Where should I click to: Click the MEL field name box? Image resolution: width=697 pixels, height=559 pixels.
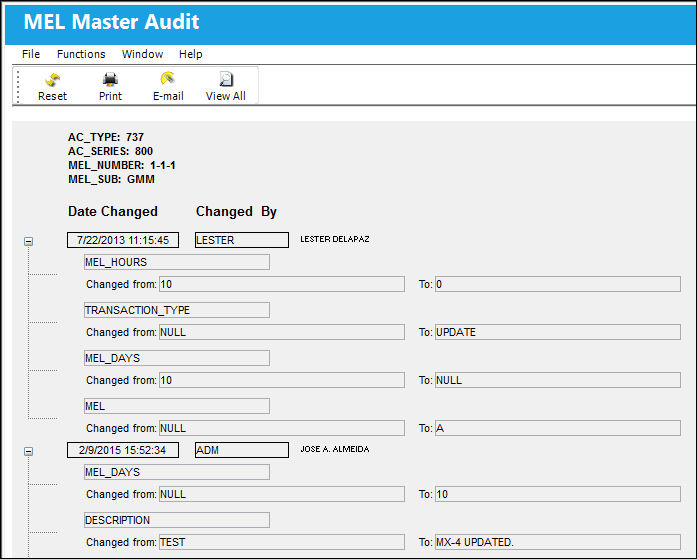(177, 406)
